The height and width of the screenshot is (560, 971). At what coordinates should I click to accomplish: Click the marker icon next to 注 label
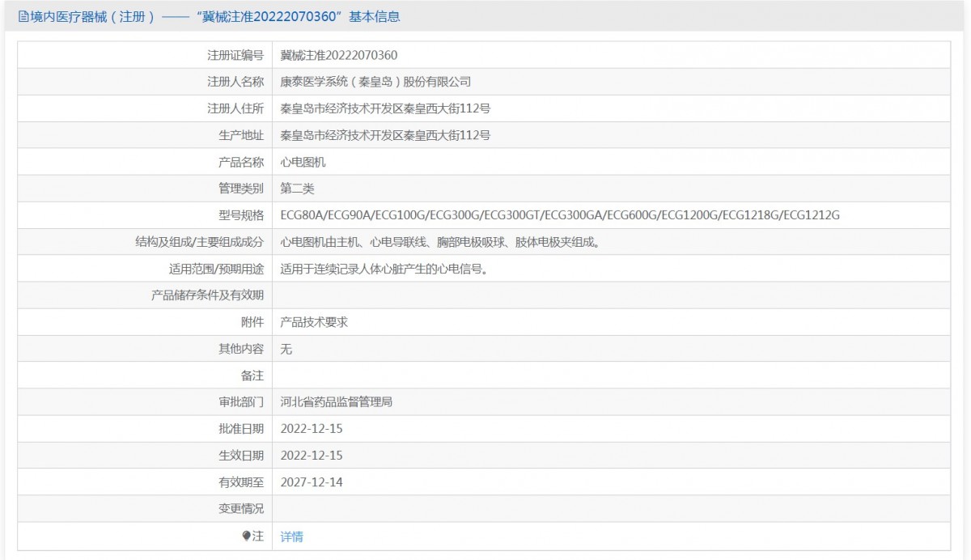[x=247, y=536]
